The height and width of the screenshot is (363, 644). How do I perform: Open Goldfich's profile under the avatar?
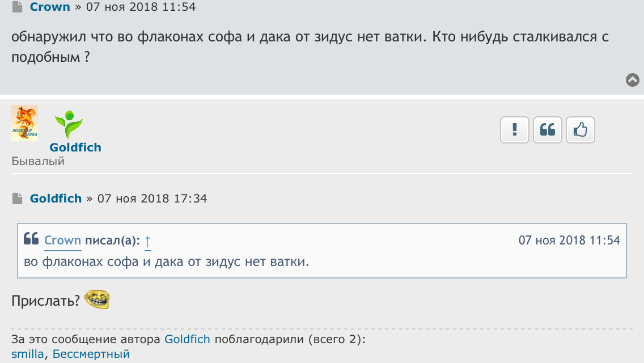(75, 147)
